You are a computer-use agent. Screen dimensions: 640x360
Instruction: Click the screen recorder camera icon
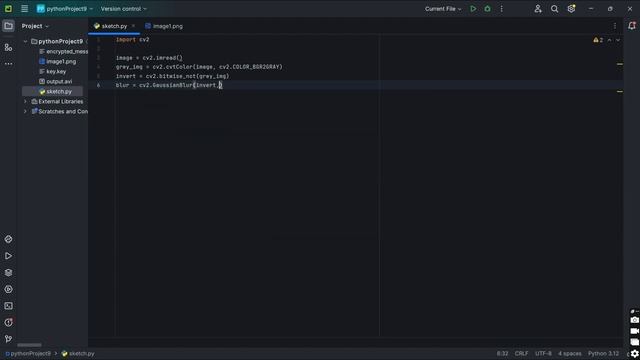(x=634, y=320)
